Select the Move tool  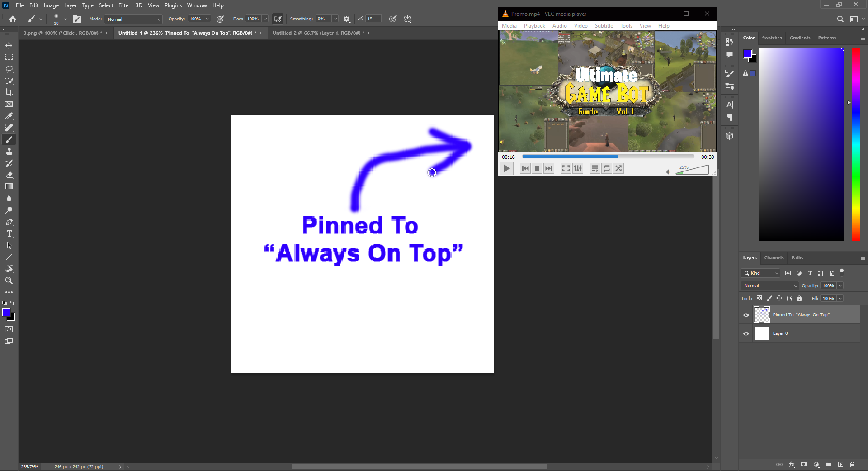click(9, 46)
